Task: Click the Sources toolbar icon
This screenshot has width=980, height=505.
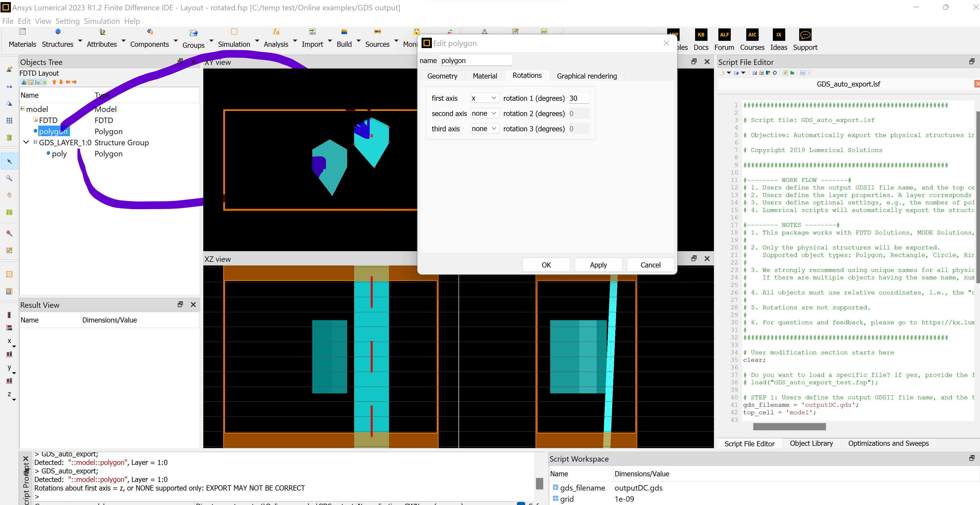Action: (377, 32)
